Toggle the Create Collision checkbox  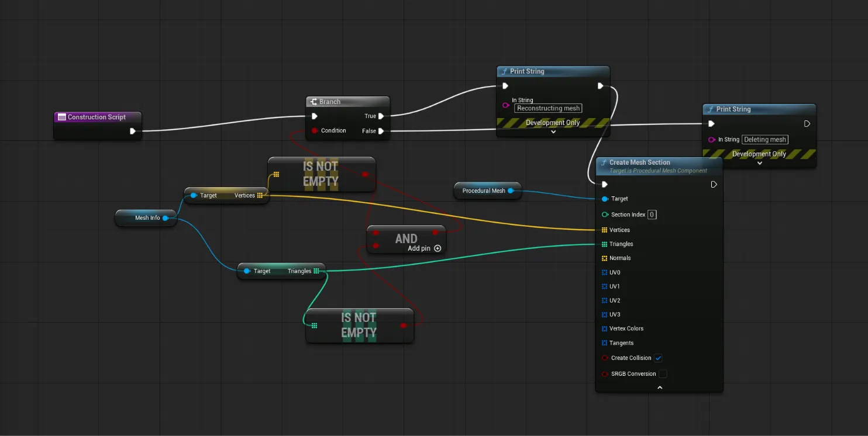(658, 358)
